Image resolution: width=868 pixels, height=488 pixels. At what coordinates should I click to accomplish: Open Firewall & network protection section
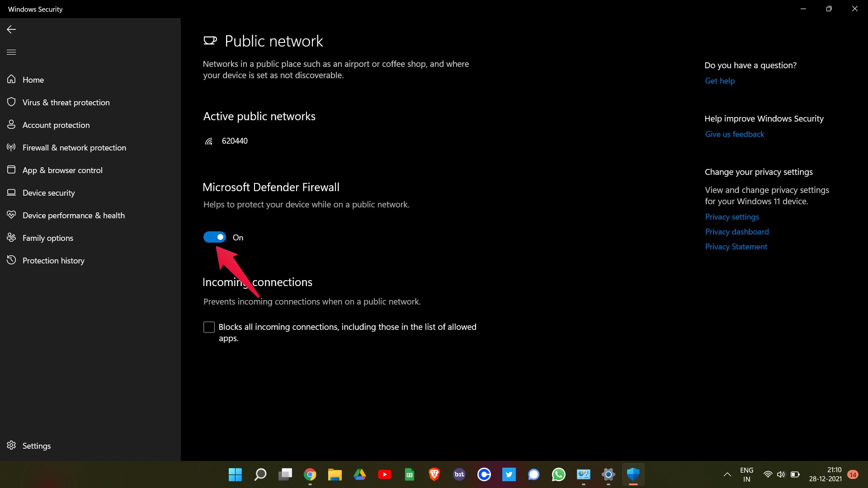(74, 147)
